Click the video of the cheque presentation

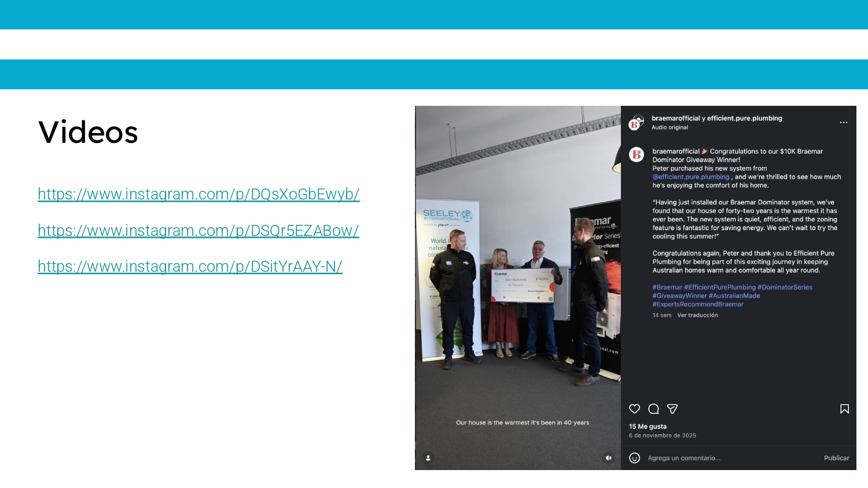coord(518,278)
